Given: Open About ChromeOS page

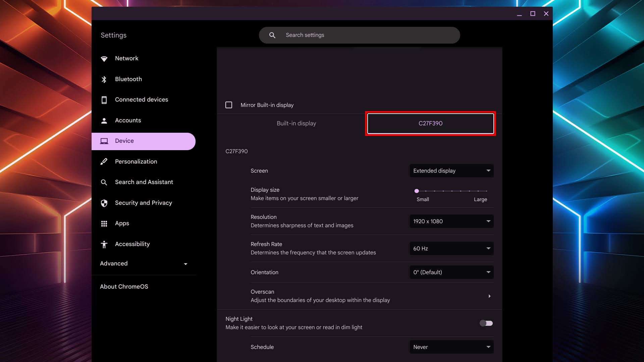Looking at the screenshot, I should click(x=124, y=287).
